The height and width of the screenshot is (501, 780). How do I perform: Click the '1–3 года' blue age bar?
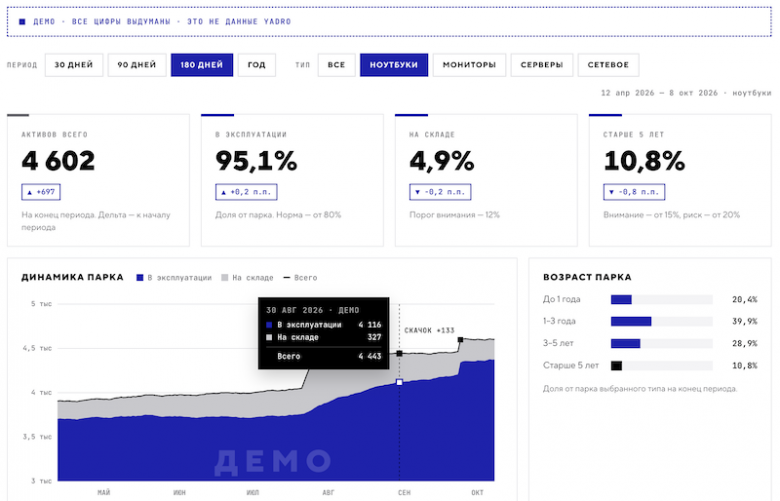tap(631, 321)
